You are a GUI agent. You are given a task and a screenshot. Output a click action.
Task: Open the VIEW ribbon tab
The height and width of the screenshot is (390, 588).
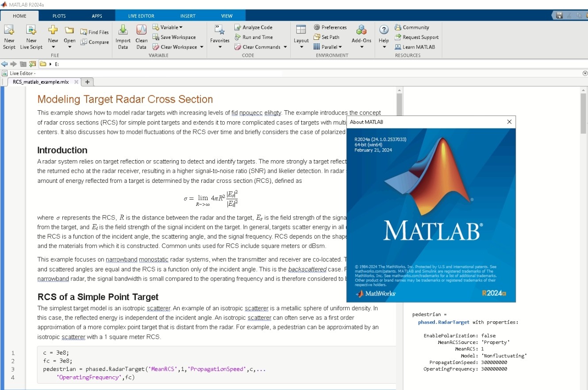click(227, 16)
